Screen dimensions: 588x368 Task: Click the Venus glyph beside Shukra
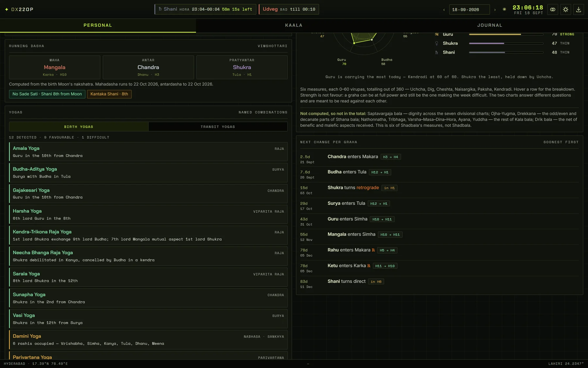pyautogui.click(x=437, y=43)
